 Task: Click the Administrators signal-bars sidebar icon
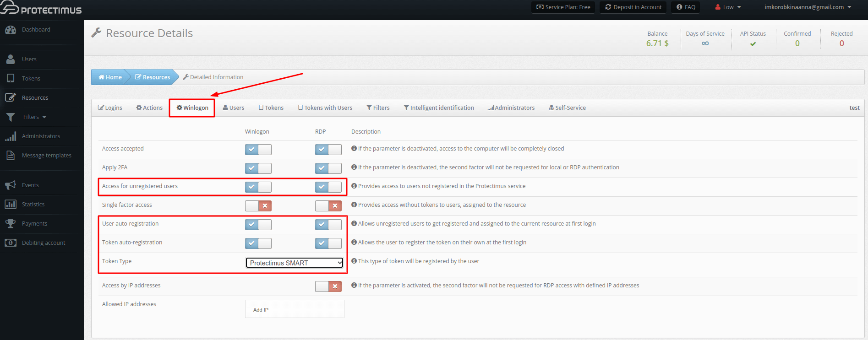tap(11, 136)
